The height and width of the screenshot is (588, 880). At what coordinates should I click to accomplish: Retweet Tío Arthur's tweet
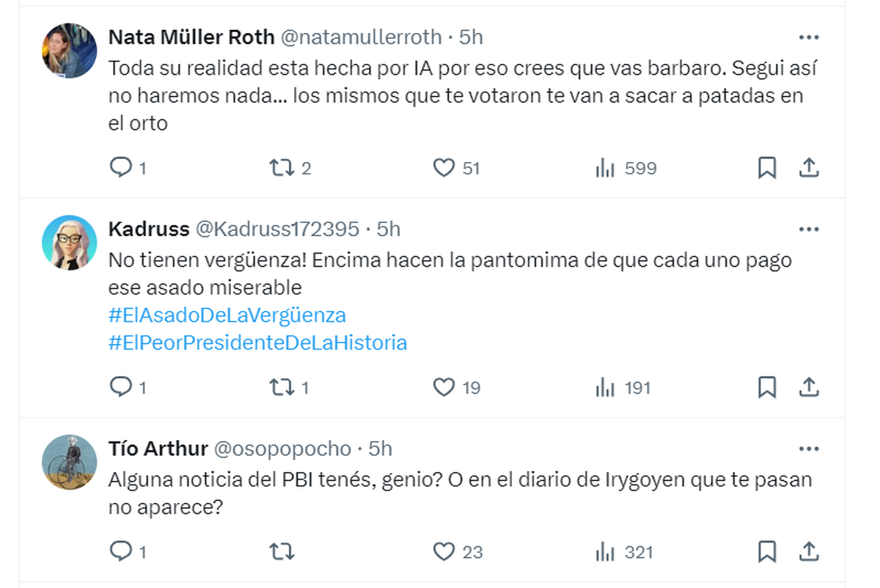(x=279, y=551)
